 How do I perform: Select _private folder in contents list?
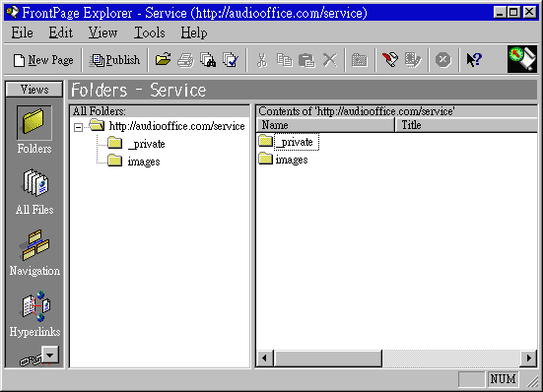click(x=289, y=142)
